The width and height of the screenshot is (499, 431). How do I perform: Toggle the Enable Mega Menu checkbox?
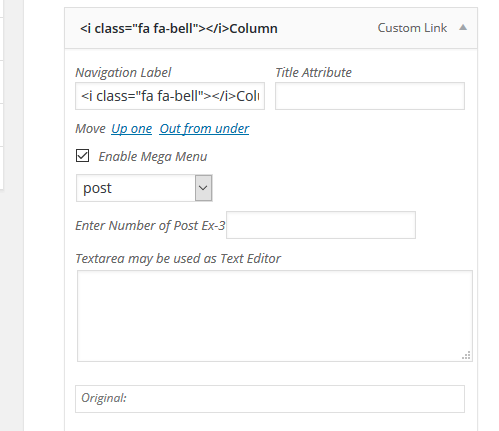(x=82, y=156)
